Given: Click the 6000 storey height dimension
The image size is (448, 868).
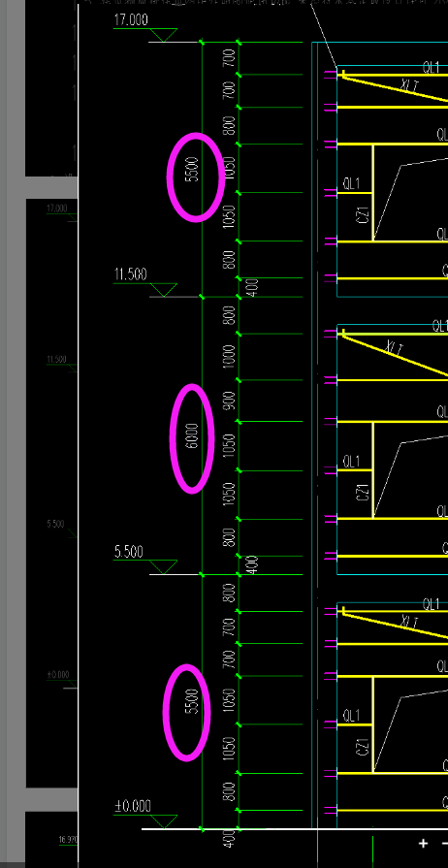Looking at the screenshot, I should (192, 436).
